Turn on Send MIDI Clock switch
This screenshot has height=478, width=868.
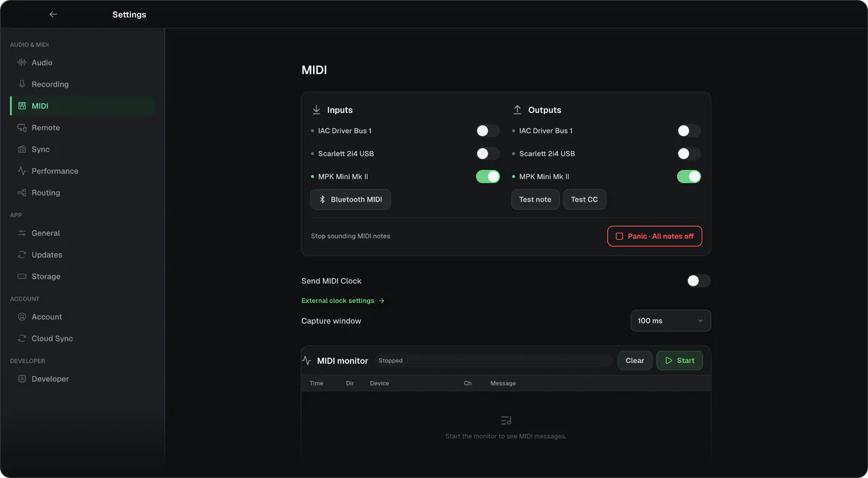click(x=698, y=281)
